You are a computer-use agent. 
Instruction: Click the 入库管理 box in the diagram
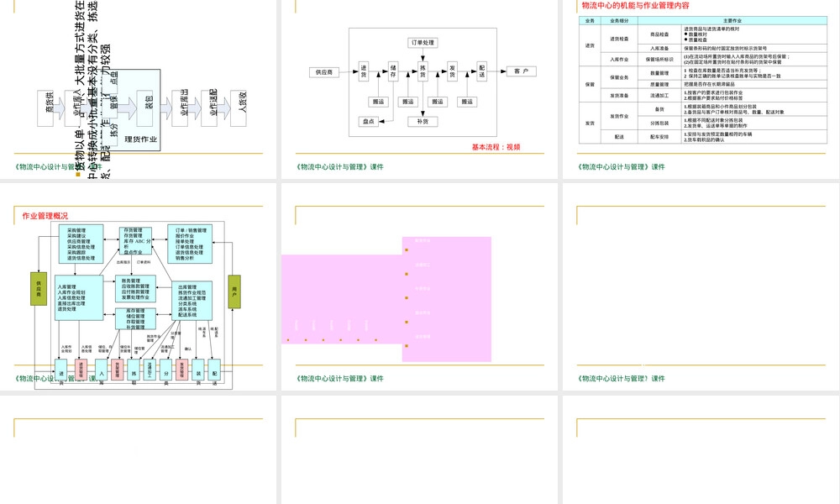pos(79,298)
